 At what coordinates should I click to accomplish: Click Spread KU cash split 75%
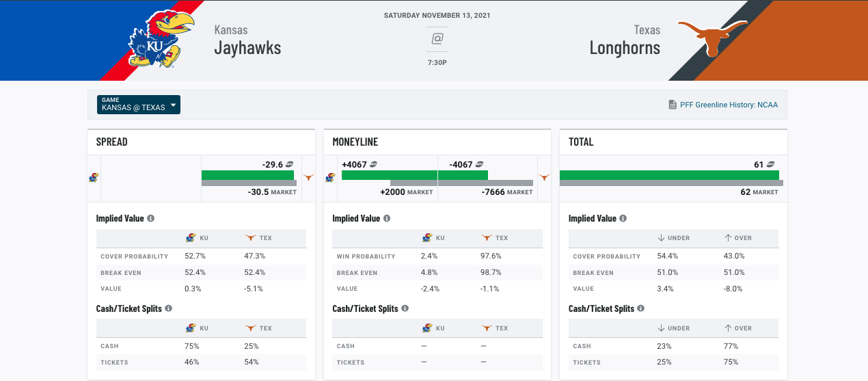pyautogui.click(x=192, y=345)
